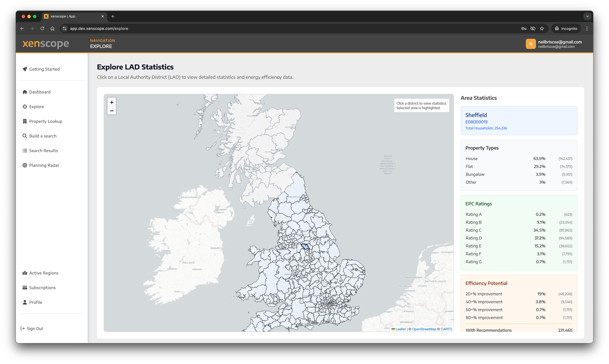609x364 pixels.
Task: Click the 40+% improvement row
Action: tap(519, 302)
